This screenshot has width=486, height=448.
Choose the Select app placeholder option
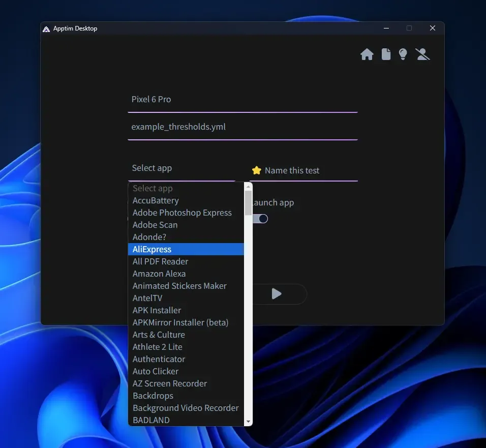[186, 188]
